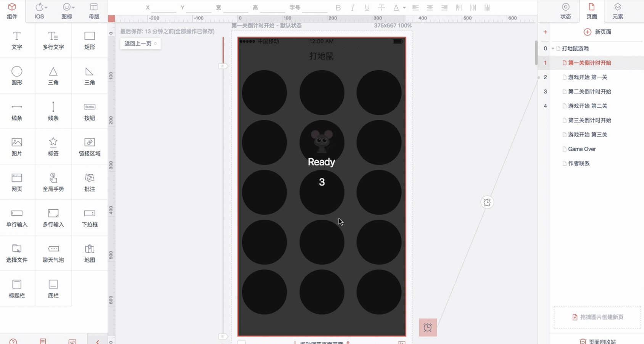Create a 新页面 new page

pyautogui.click(x=597, y=32)
